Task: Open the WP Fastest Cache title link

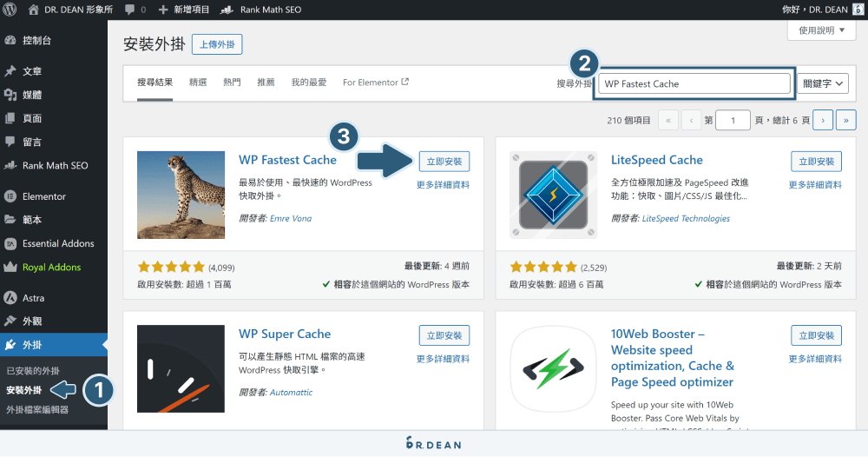Action: tap(287, 160)
